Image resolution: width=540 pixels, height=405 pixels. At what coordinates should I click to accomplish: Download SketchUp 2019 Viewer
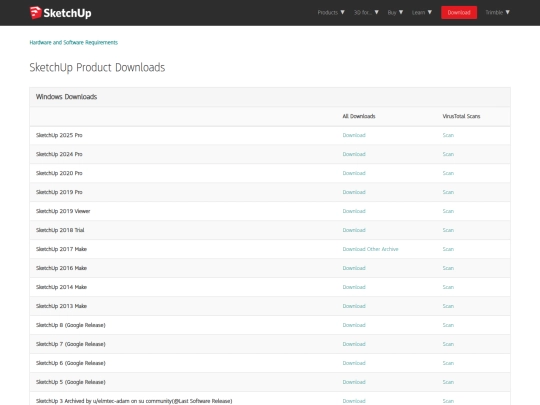point(354,211)
